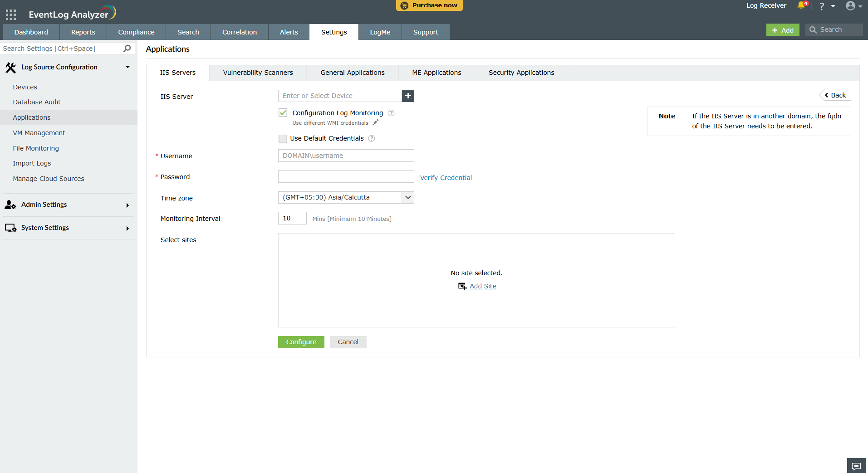Click the Add Site table icon

pyautogui.click(x=462, y=286)
